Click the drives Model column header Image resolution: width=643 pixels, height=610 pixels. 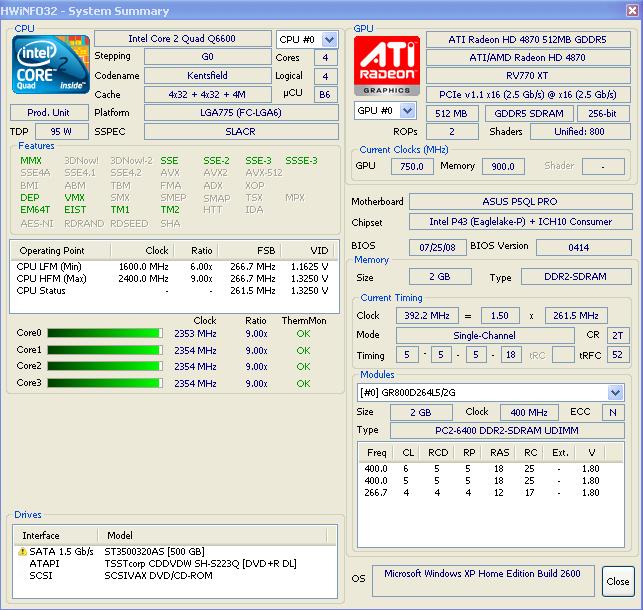click(x=212, y=536)
